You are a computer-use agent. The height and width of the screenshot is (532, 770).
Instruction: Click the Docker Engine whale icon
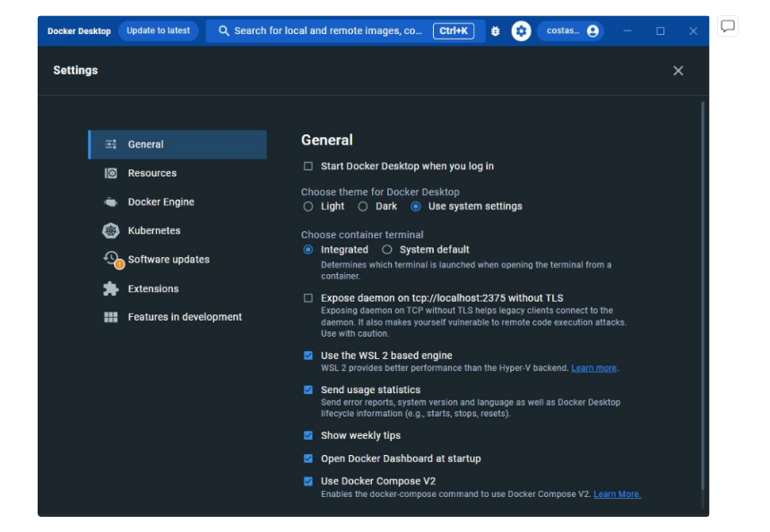coord(111,202)
